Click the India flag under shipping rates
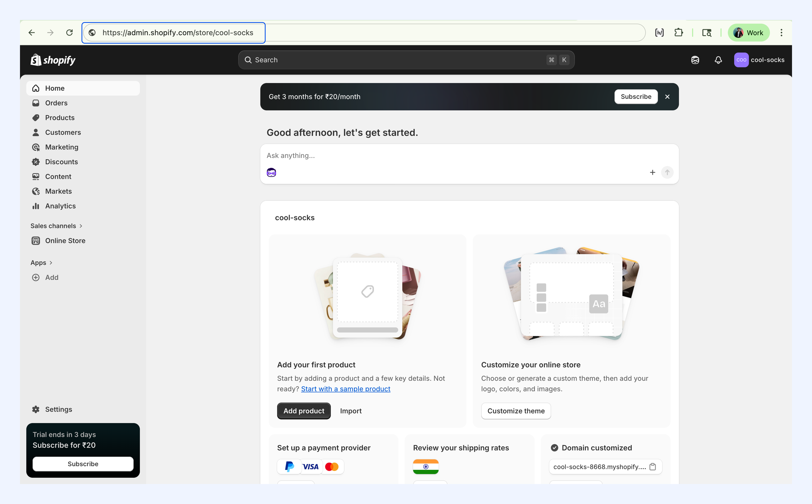812x504 pixels. [426, 467]
